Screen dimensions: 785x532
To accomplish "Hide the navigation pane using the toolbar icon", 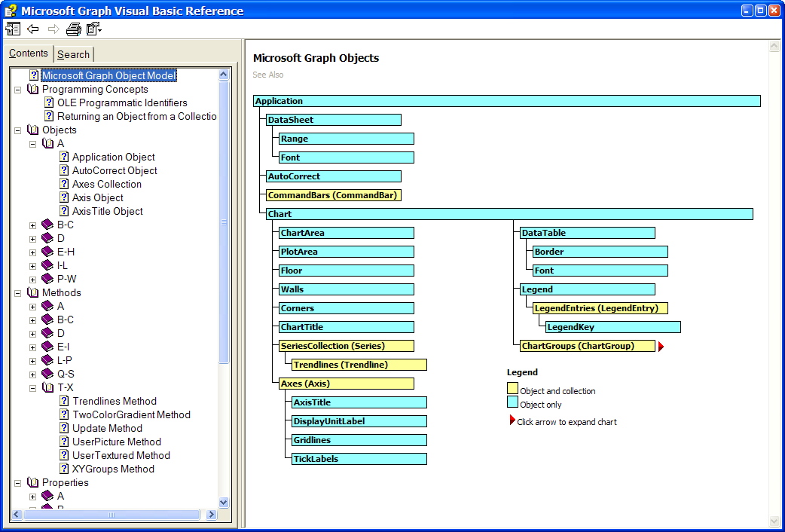I will 13,29.
